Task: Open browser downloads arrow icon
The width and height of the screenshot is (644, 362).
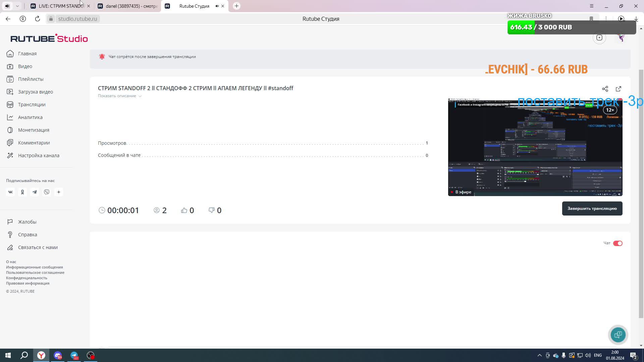Action: point(636,19)
